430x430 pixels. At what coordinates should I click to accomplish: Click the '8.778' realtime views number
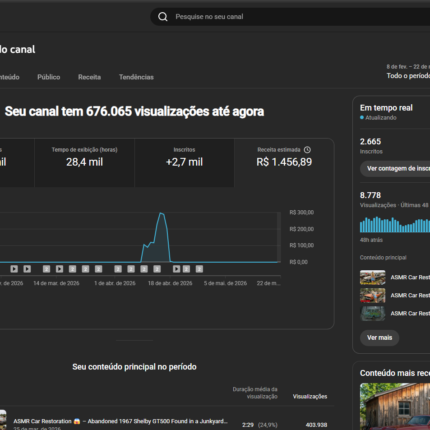tap(370, 195)
